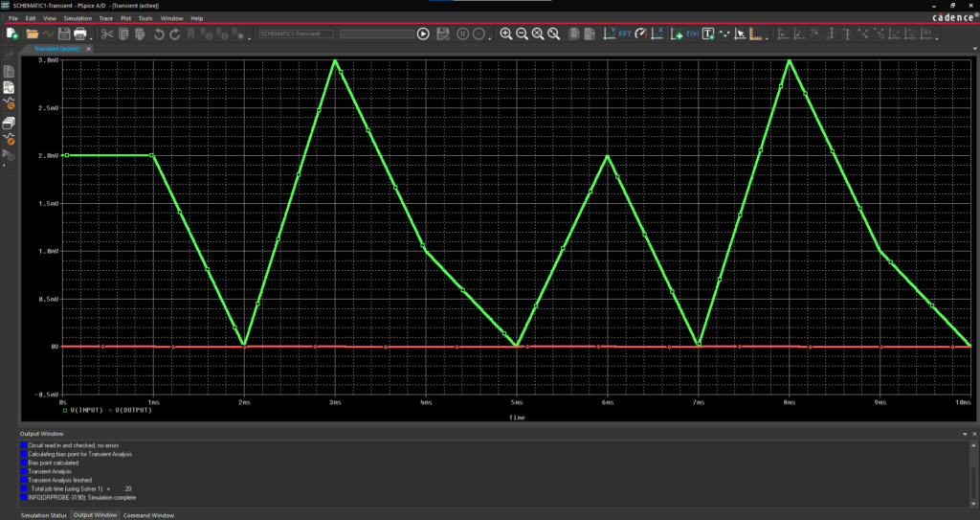980x520 pixels.
Task: Paste using the clipboard icon
Action: pos(140,34)
